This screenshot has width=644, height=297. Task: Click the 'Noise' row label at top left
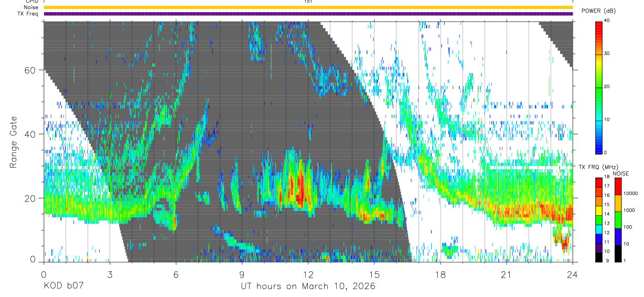31,7
